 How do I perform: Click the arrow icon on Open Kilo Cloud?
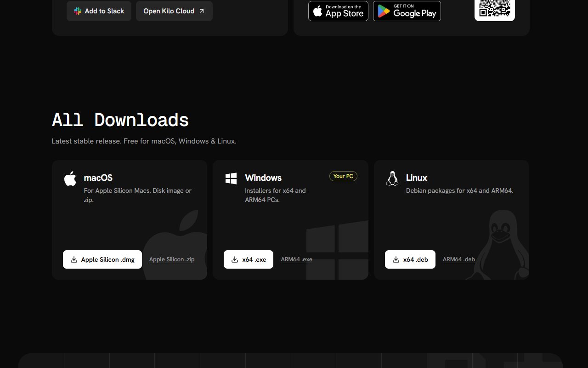[x=202, y=11]
